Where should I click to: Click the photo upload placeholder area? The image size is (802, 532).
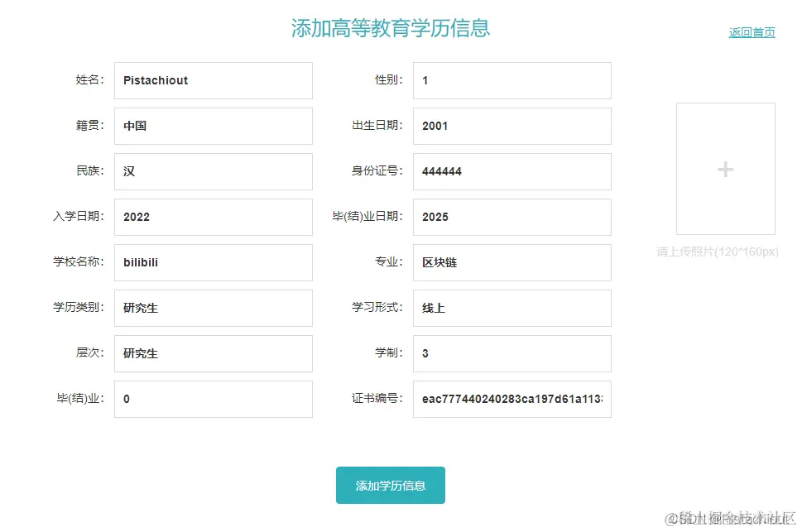click(724, 169)
